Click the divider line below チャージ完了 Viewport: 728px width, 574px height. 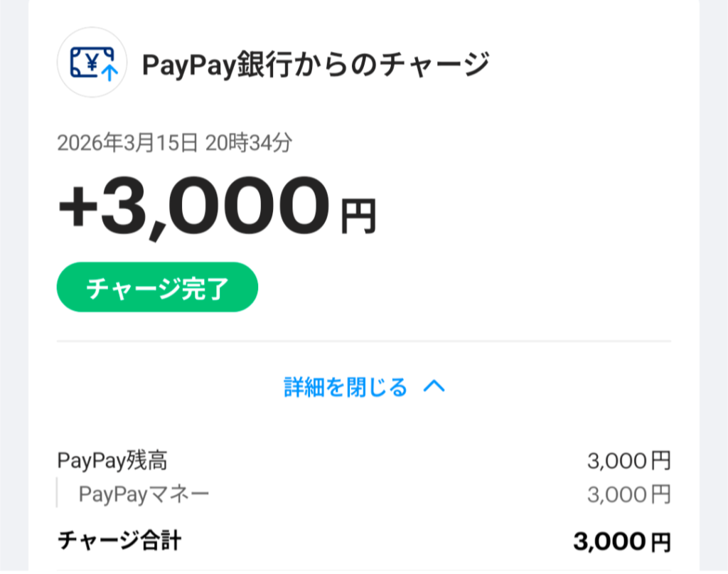point(364,341)
